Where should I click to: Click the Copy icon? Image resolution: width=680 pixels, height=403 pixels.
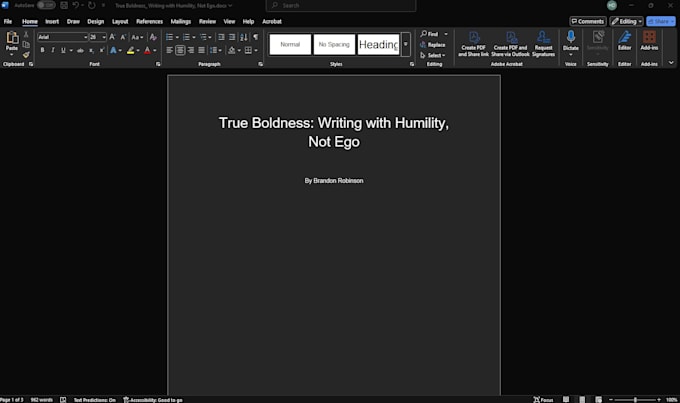pyautogui.click(x=26, y=44)
